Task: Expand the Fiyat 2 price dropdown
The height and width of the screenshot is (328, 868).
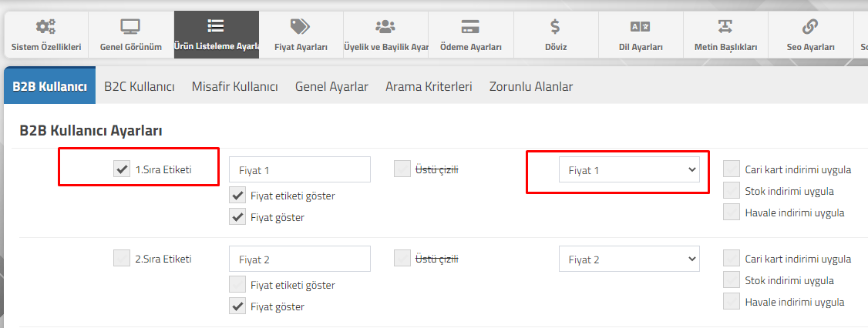Action: [629, 259]
